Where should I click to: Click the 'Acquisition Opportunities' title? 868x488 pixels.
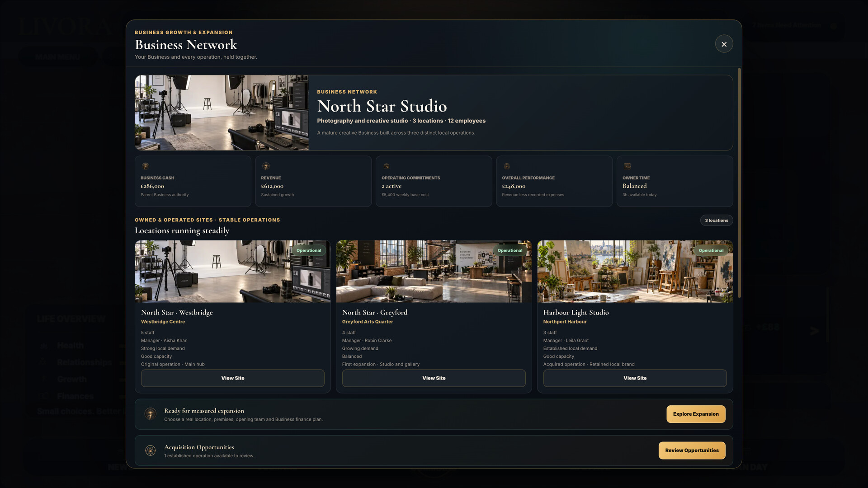click(x=199, y=447)
